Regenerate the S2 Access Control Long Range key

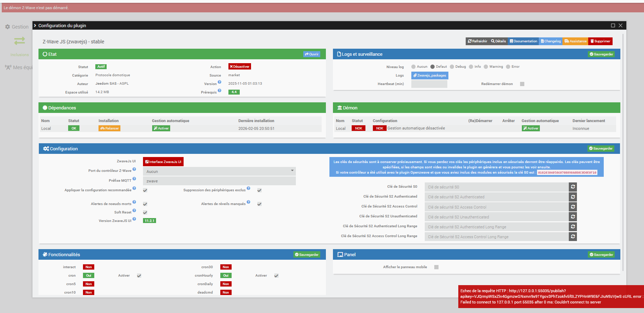pyautogui.click(x=573, y=236)
